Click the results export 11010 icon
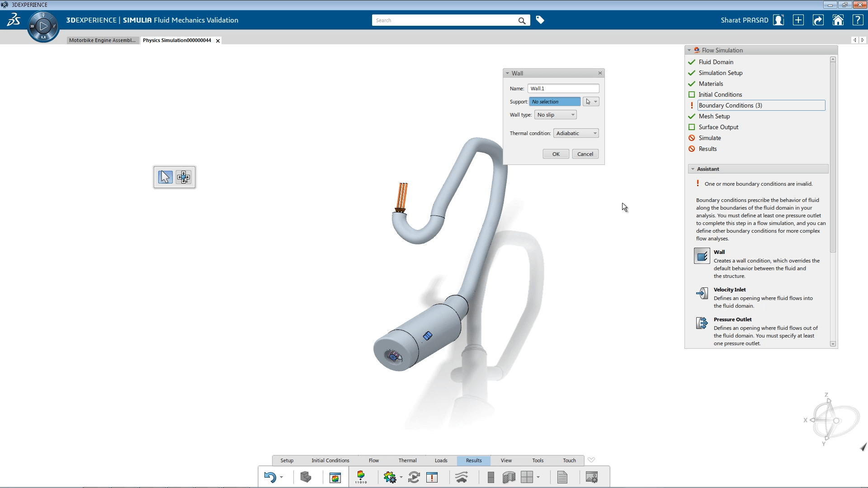This screenshot has width=868, height=488. coord(361,477)
